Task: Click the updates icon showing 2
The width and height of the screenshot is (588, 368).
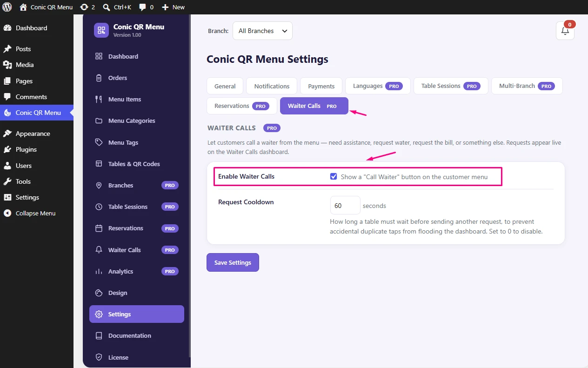Action: click(87, 7)
